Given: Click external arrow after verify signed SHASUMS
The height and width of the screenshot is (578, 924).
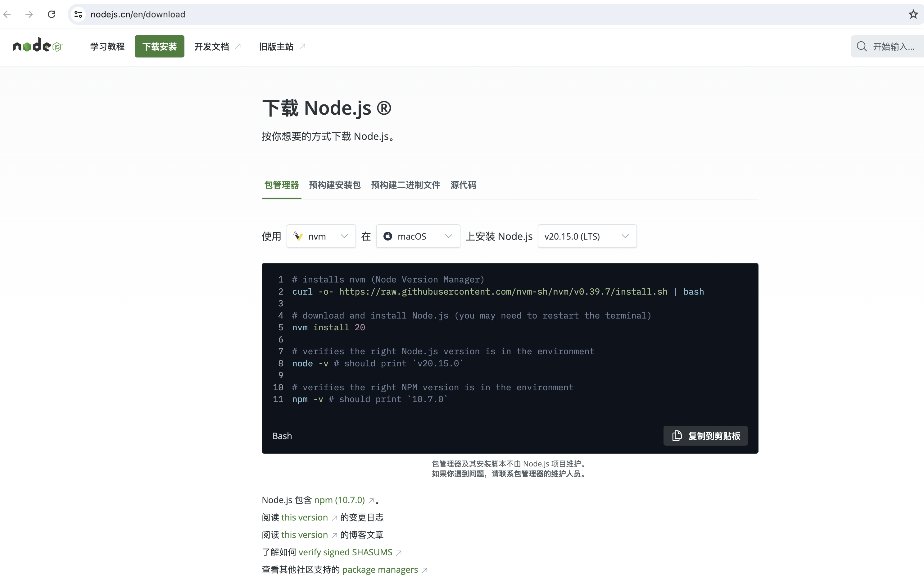Looking at the screenshot, I should [399, 553].
